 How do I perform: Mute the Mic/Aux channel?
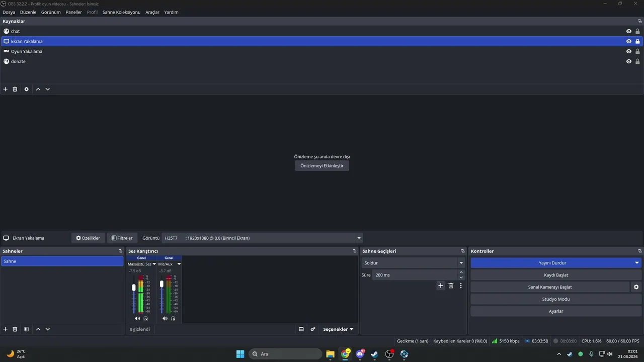[x=165, y=318]
